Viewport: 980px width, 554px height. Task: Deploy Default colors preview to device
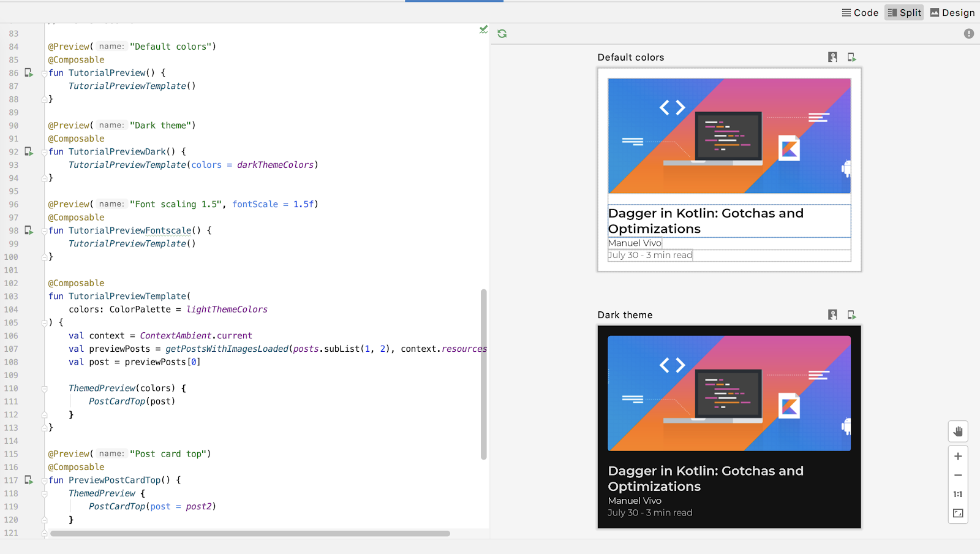[x=851, y=57]
